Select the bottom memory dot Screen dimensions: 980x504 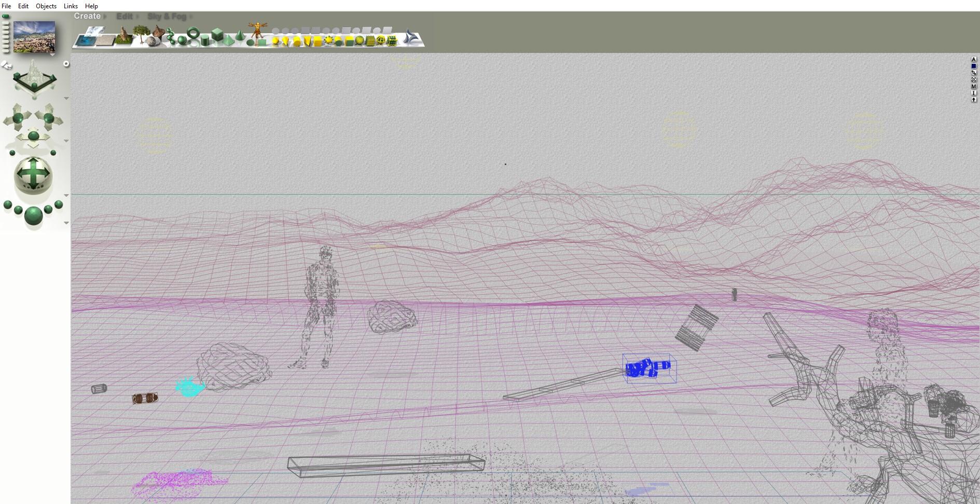6,50
